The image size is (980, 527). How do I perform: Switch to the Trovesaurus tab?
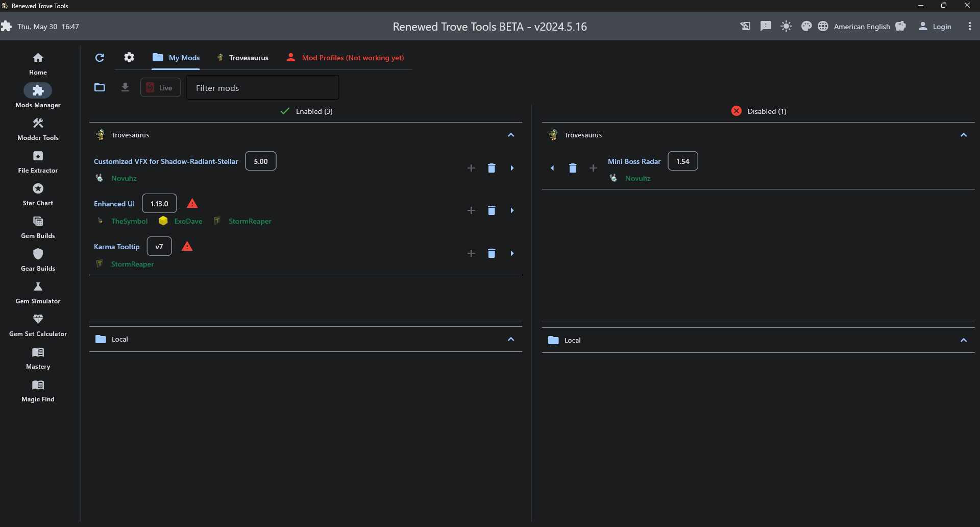pos(249,58)
